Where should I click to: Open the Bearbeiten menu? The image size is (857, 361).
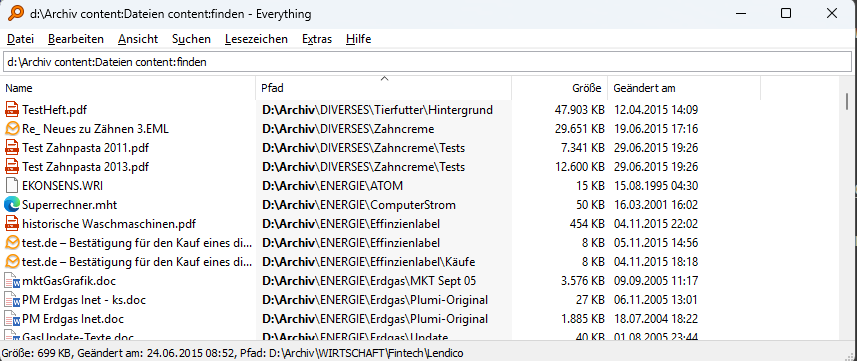tap(76, 39)
